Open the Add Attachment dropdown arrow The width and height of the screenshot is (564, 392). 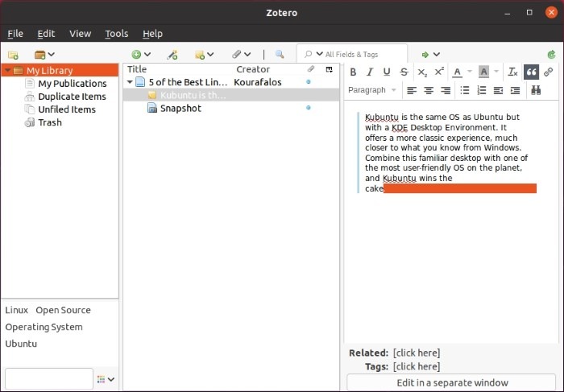pos(247,55)
